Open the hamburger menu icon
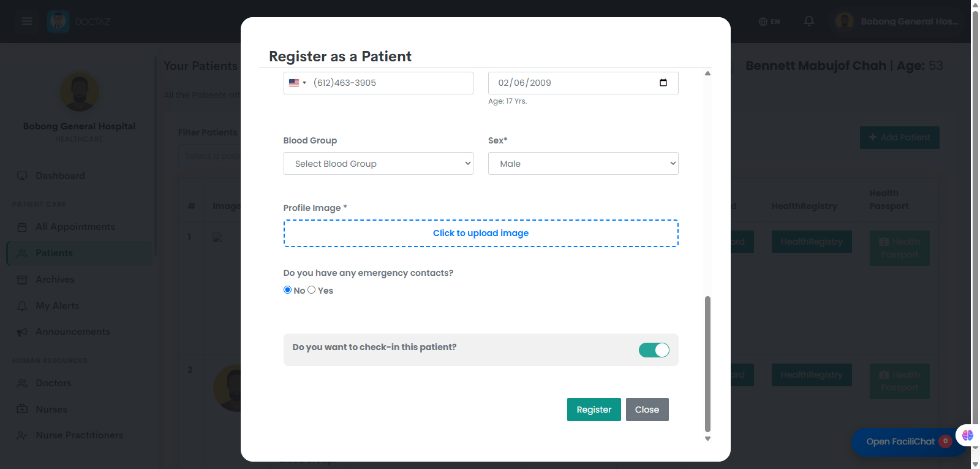Viewport: 980px width, 469px height. tap(27, 21)
